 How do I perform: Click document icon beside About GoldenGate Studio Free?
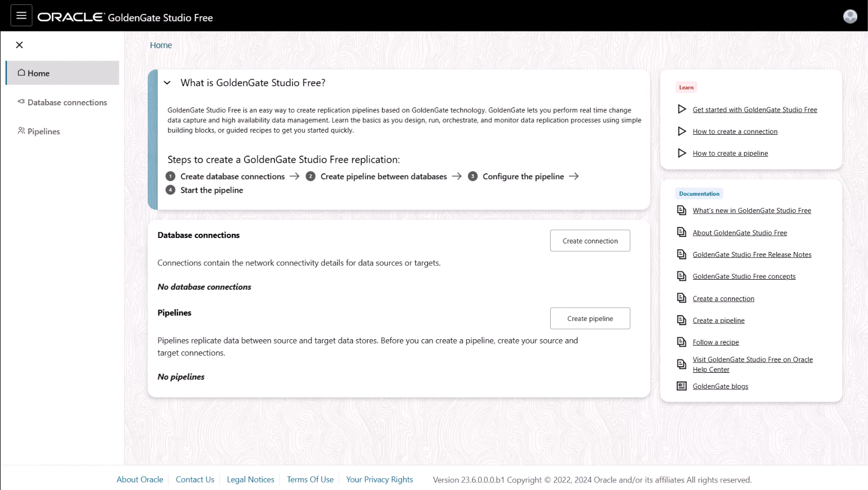pyautogui.click(x=682, y=232)
